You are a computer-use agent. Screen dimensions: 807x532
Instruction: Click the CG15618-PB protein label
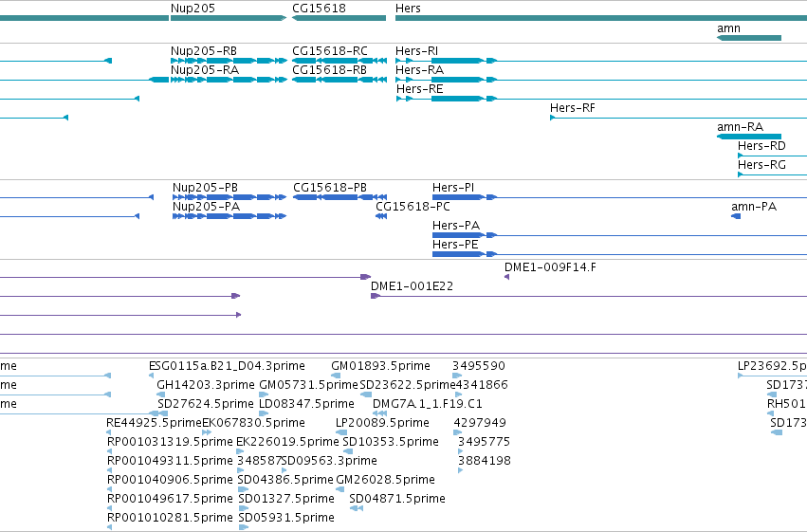click(x=329, y=188)
